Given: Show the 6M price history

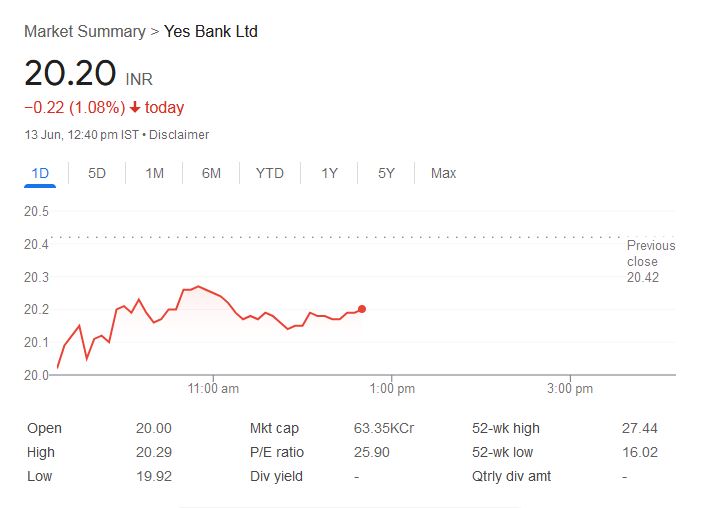Looking at the screenshot, I should [211, 174].
